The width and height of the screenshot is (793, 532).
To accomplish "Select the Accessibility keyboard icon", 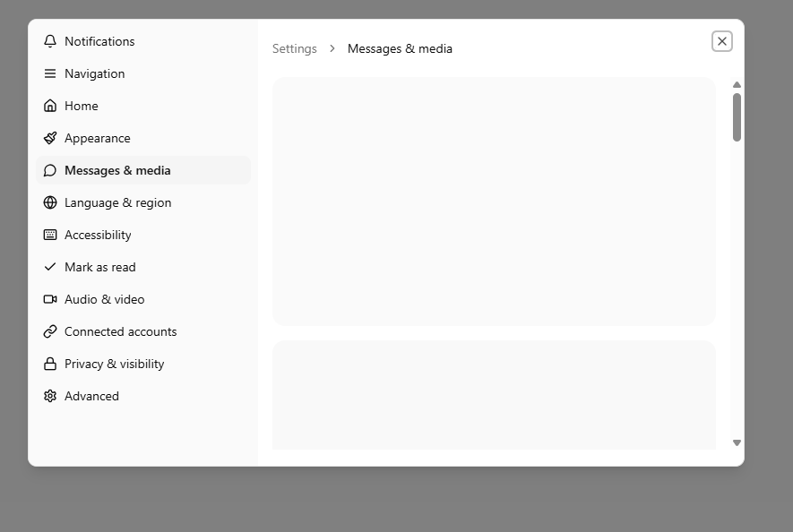I will [x=50, y=235].
